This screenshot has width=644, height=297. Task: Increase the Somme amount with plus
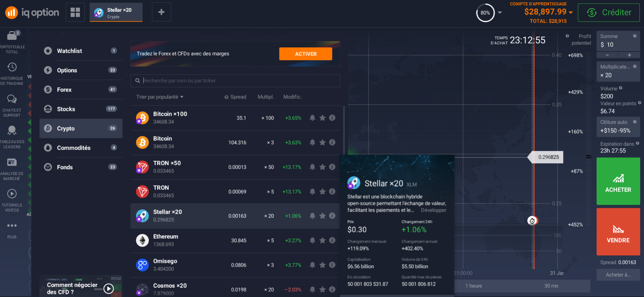pos(629,55)
